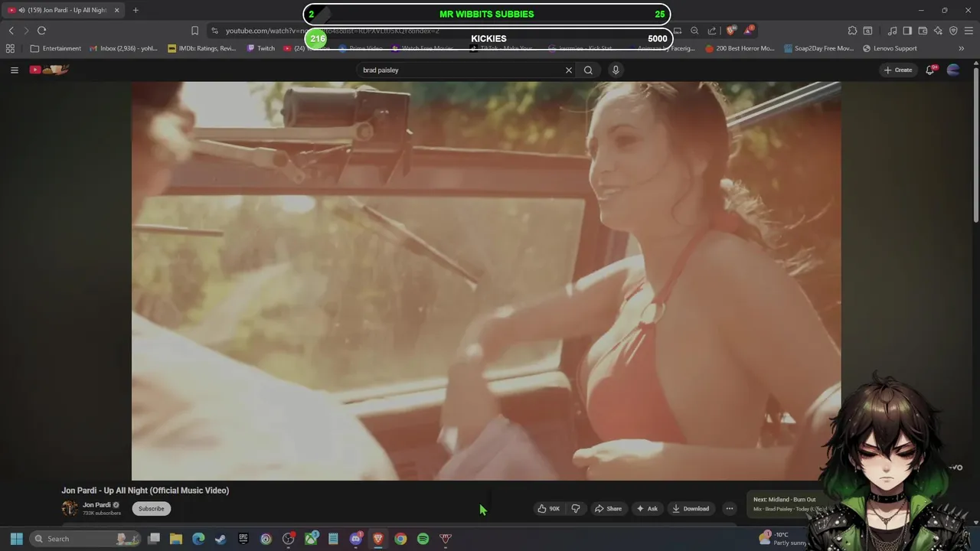The image size is (980, 551).
Task: Go forward with the browser forward arrow
Action: [x=25, y=31]
